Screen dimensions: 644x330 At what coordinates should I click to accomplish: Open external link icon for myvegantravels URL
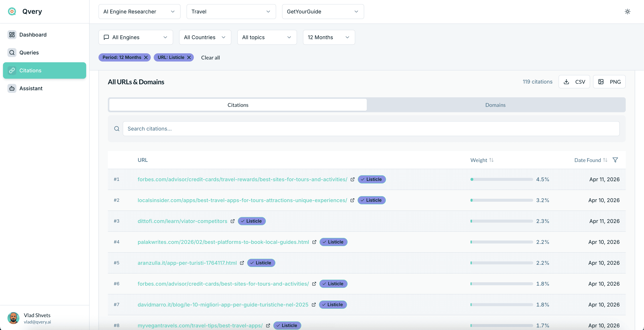click(x=268, y=326)
